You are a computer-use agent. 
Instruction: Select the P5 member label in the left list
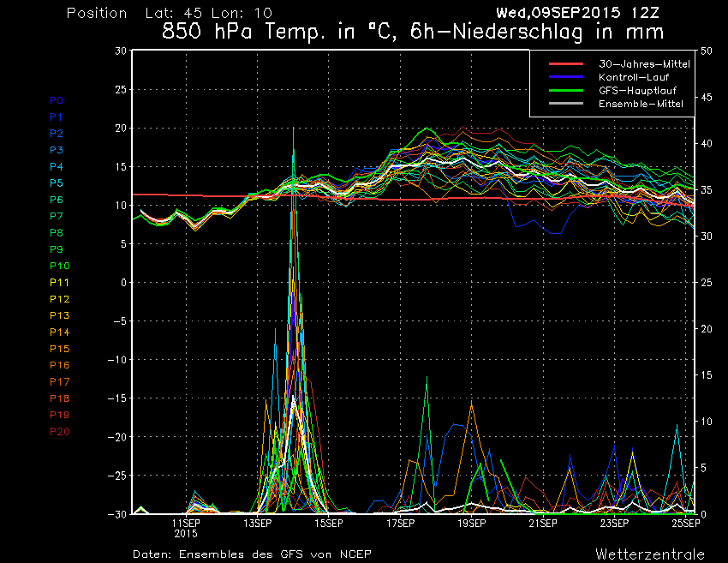57,183
